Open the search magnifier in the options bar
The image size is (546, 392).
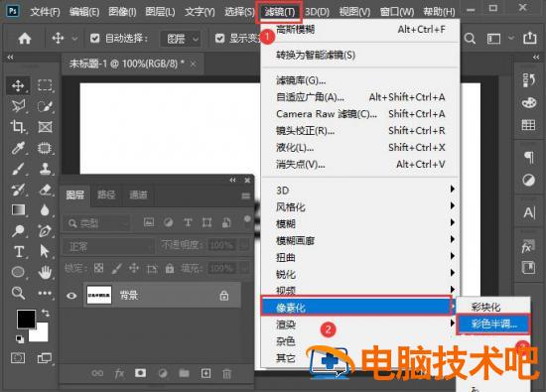coord(470,39)
